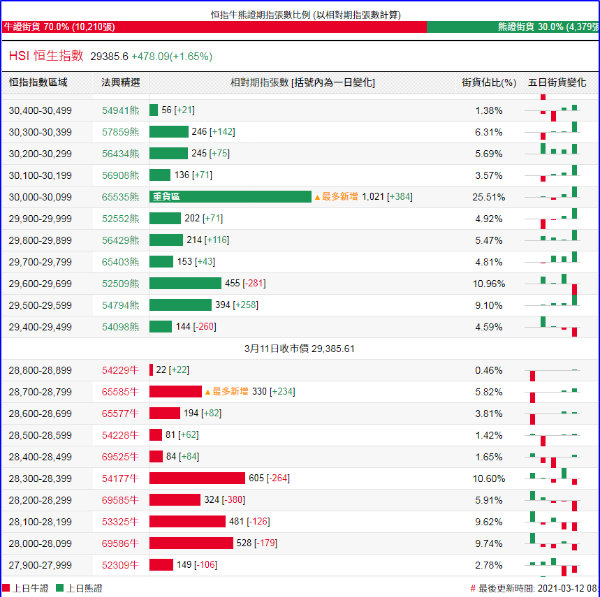600x597 pixels.
Task: Open the 56434 bear certificate link
Action: 121,153
